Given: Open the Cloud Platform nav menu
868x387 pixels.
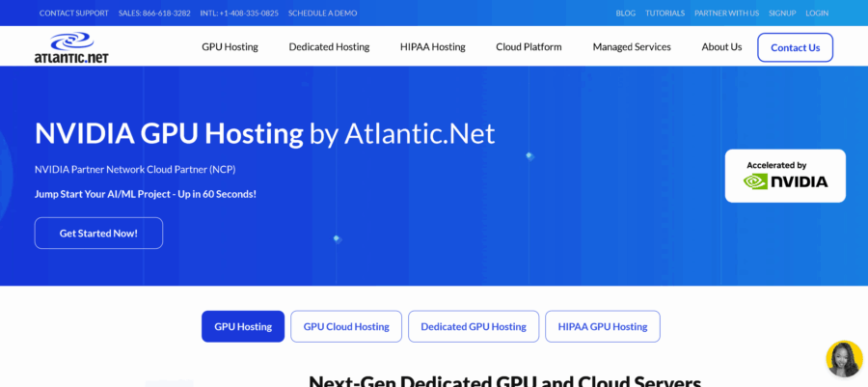Looking at the screenshot, I should (529, 47).
